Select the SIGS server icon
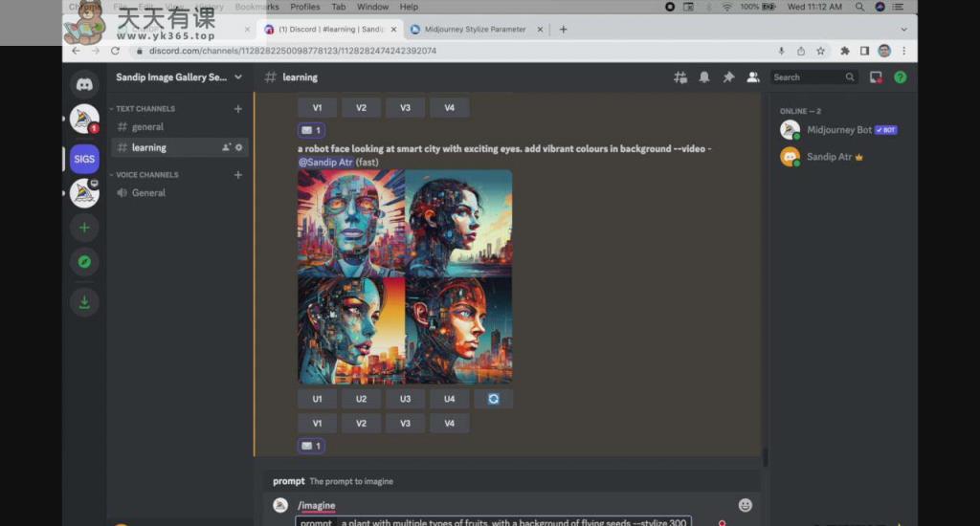This screenshot has height=526, width=980. click(x=84, y=159)
